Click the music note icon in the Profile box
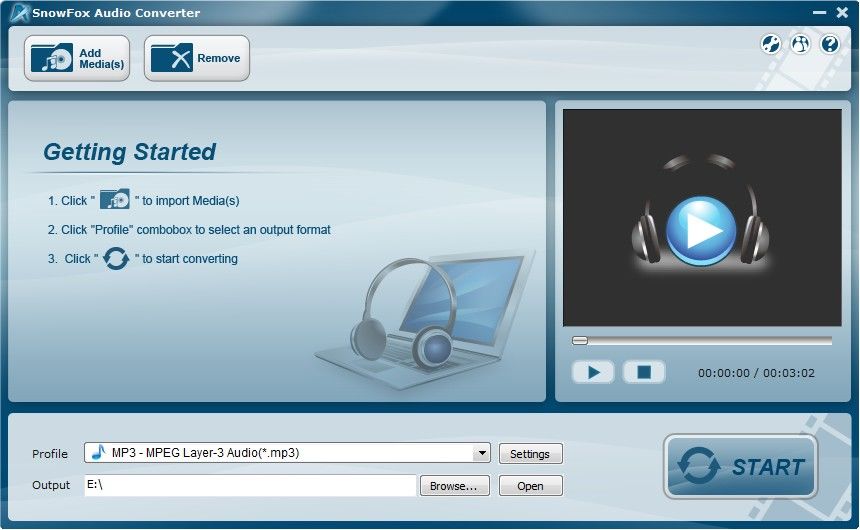Viewport: 860px width, 530px height. [99, 453]
